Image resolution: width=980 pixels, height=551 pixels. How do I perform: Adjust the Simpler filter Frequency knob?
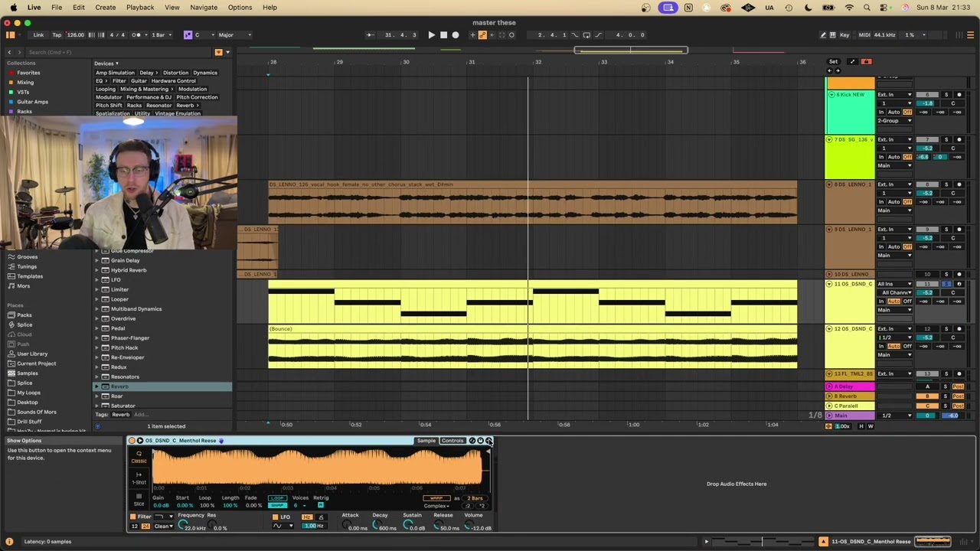182,526
